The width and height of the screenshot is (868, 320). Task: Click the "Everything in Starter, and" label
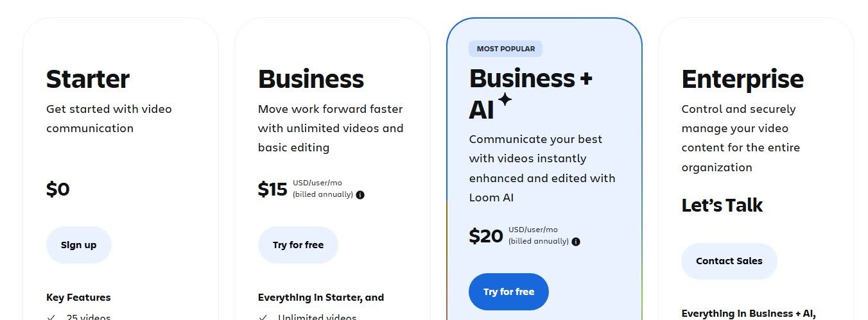(x=321, y=298)
